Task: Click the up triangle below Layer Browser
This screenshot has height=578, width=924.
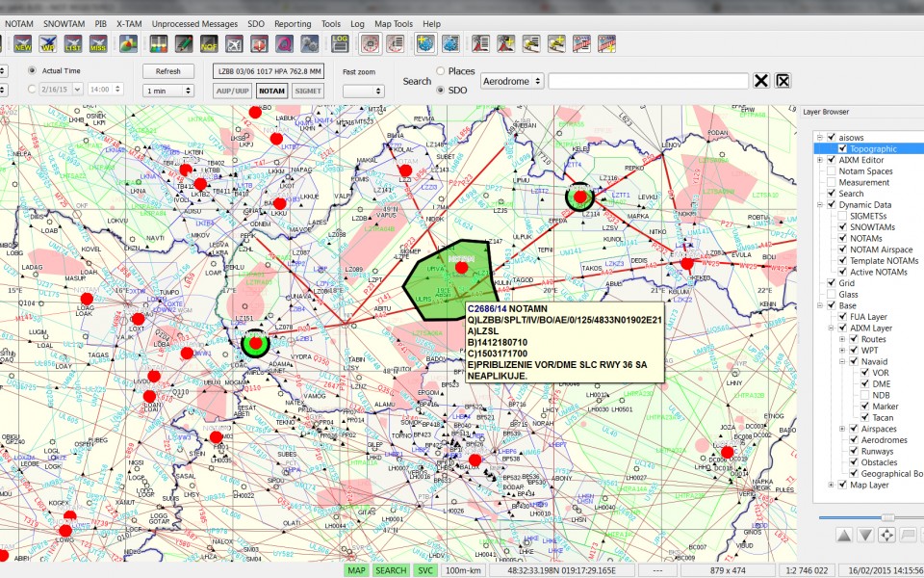Action: click(x=844, y=535)
